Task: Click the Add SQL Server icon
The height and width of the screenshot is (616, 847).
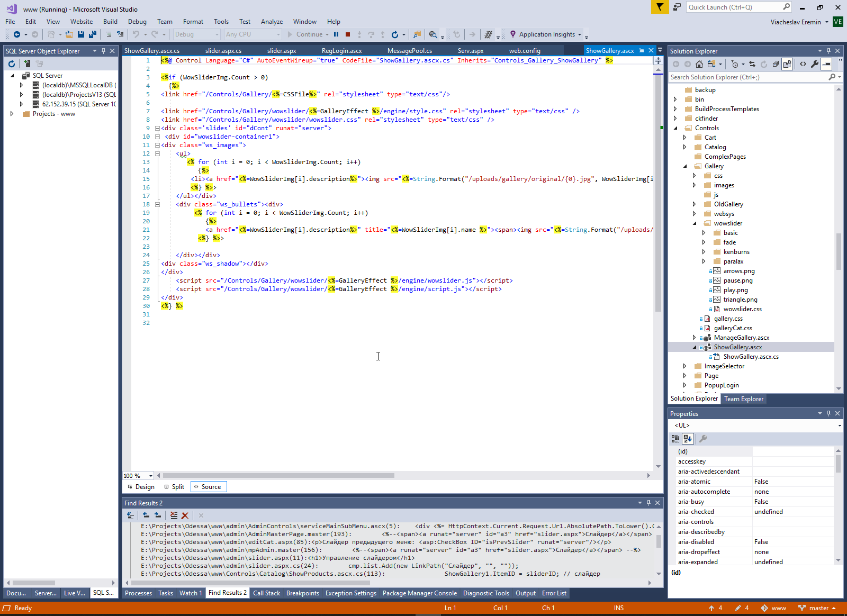Action: 26,64
